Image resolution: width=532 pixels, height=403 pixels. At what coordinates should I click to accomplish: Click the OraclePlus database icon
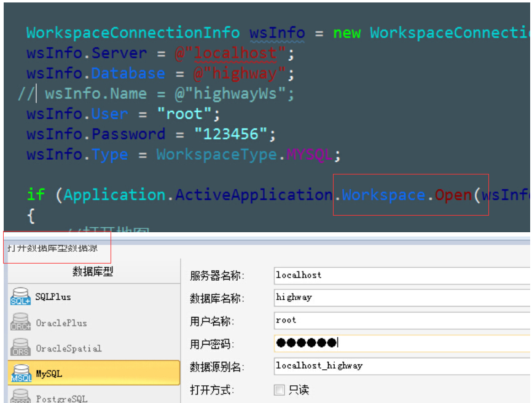point(20,323)
